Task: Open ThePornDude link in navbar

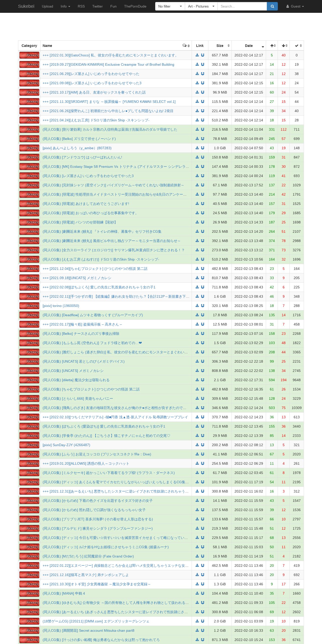Action: coord(135,6)
